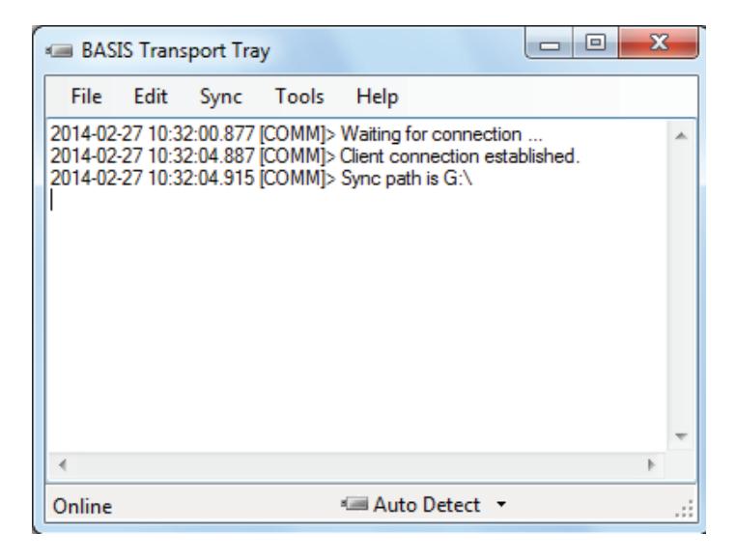The image size is (736, 560).
Task: Open the Edit menu
Action: click(x=151, y=97)
